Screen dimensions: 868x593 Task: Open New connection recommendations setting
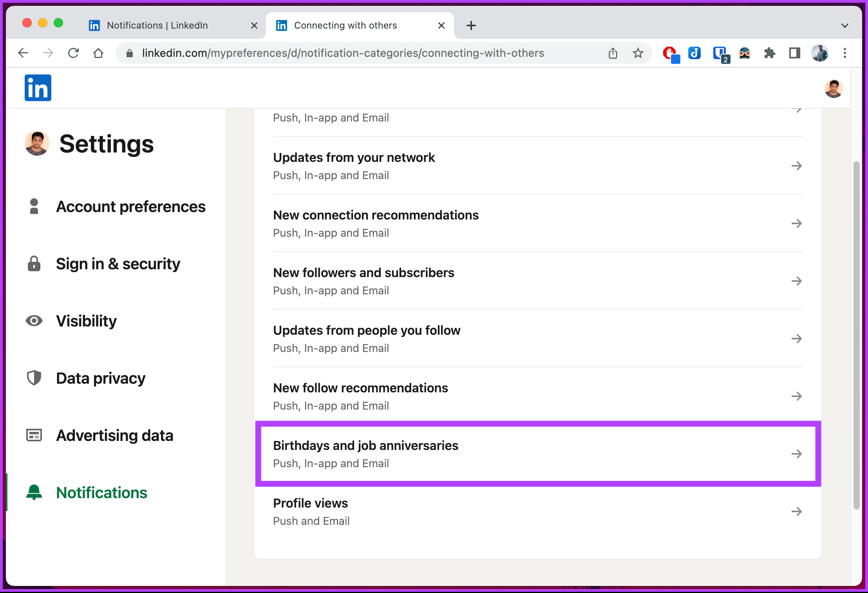click(538, 223)
